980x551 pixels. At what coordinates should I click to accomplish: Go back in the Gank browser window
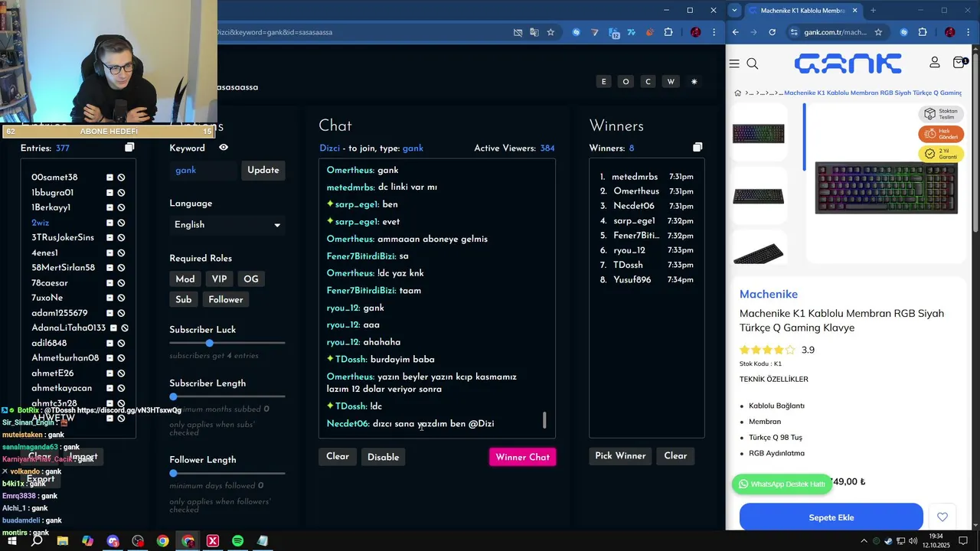tap(736, 32)
